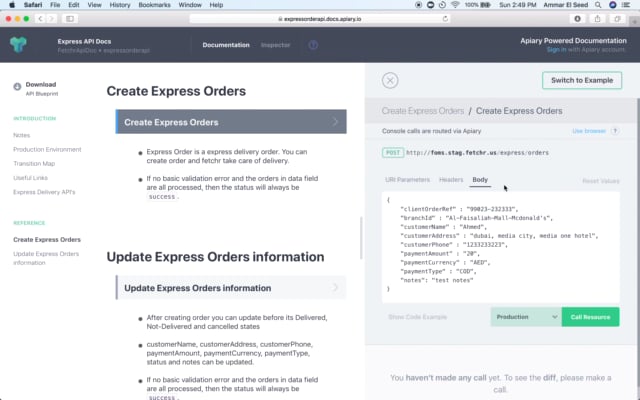Open Production Environment sidebar link
Viewport: 640px width, 400px height.
(47, 149)
